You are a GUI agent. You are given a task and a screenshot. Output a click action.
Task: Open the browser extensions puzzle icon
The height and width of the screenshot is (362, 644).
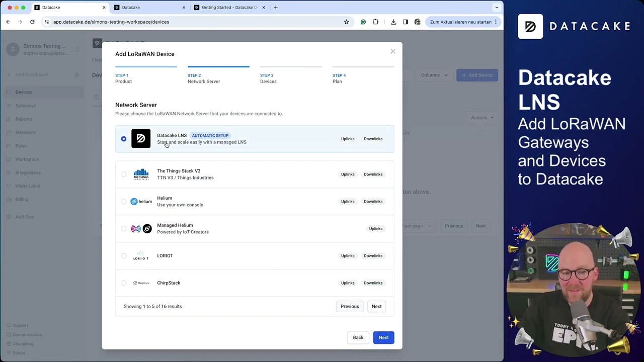(x=375, y=22)
